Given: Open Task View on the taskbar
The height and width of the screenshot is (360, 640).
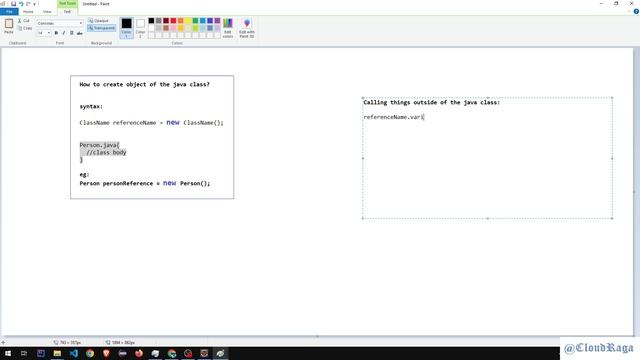Looking at the screenshot, I should point(24,353).
